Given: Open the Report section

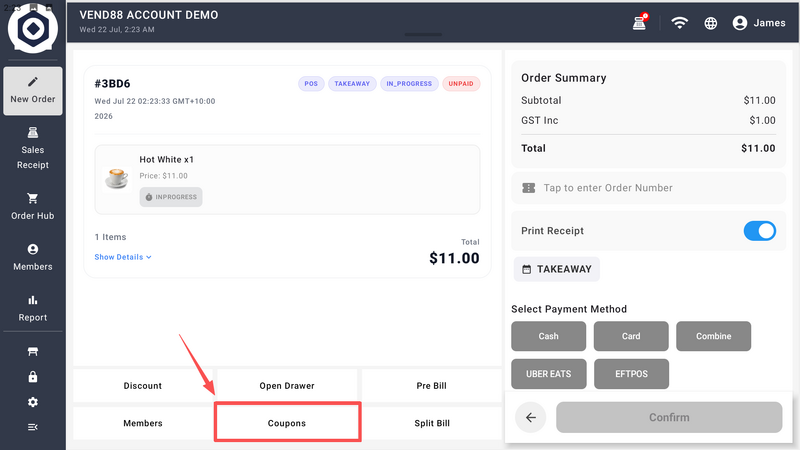Looking at the screenshot, I should pos(33,308).
